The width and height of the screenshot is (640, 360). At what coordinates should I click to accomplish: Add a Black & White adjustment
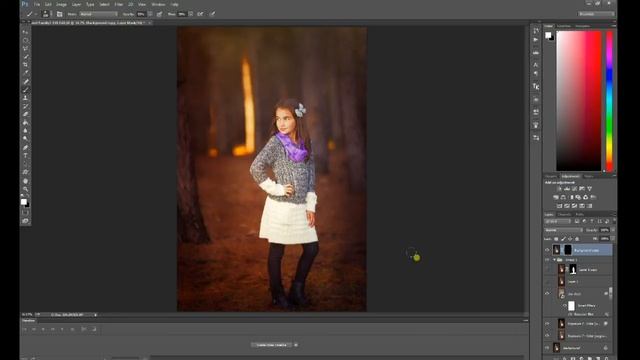[x=571, y=197]
